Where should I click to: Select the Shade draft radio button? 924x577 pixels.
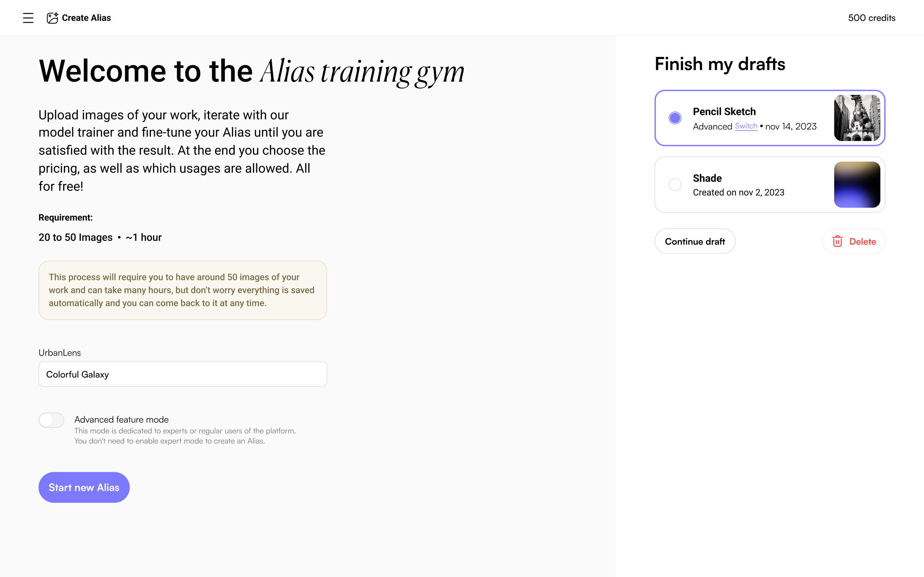point(675,185)
